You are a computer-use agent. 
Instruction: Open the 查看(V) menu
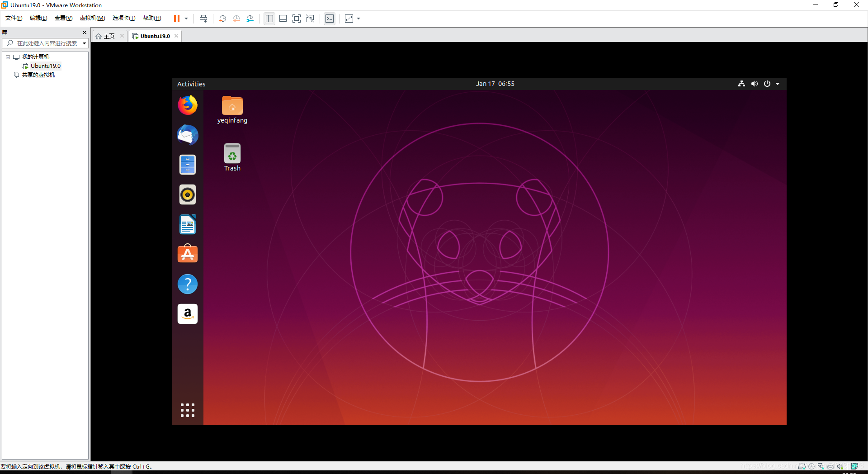pos(63,18)
